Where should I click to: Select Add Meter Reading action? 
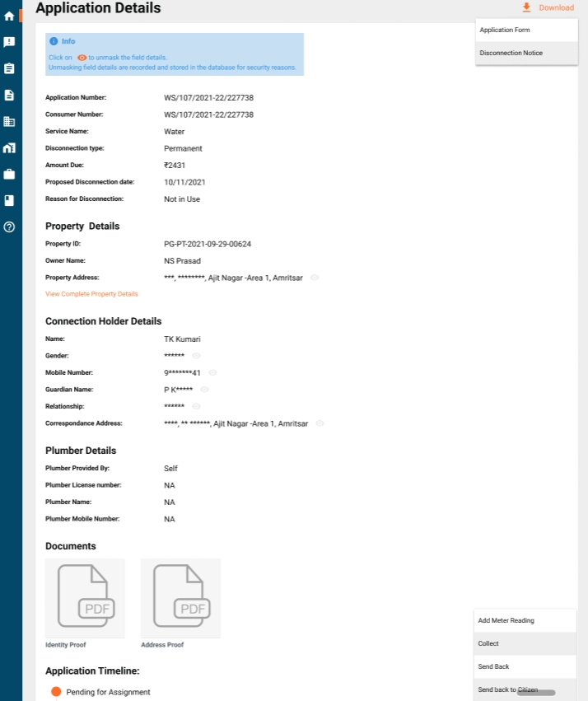[506, 620]
